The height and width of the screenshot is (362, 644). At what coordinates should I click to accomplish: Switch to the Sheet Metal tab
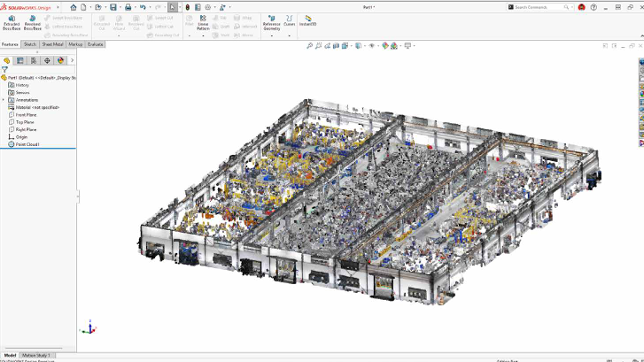(x=52, y=44)
